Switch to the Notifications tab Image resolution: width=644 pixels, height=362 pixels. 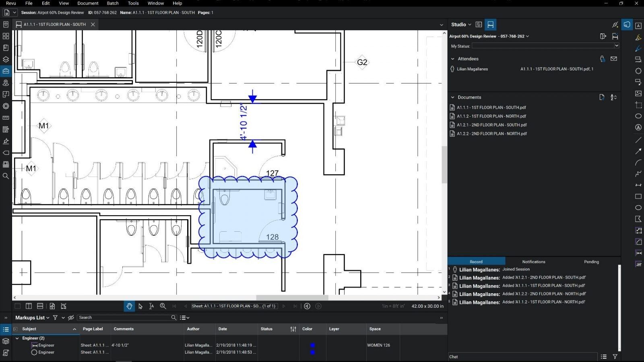click(x=533, y=262)
